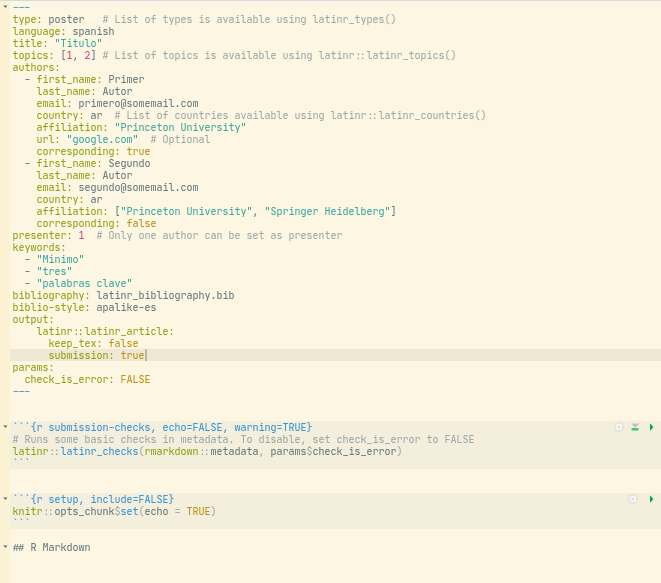
Task: Click the check_is_error: FALSE parameter
Action: click(87, 380)
